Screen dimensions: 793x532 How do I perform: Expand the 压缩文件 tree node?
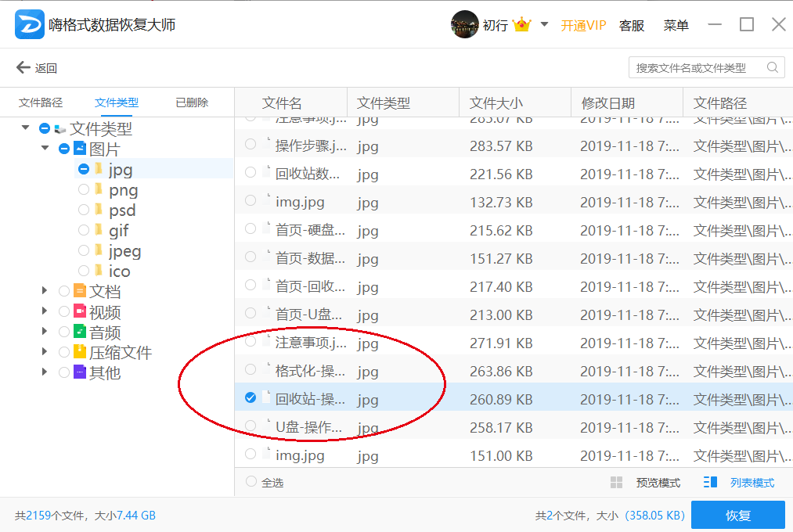[45, 351]
